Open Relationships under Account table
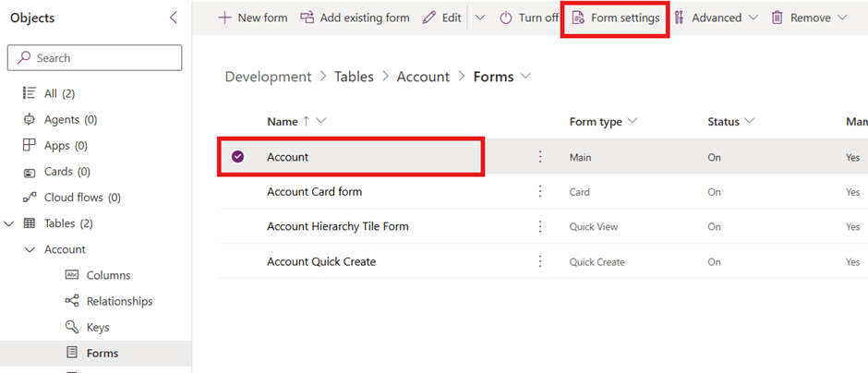Viewport: 868px width, 373px height. [x=119, y=301]
